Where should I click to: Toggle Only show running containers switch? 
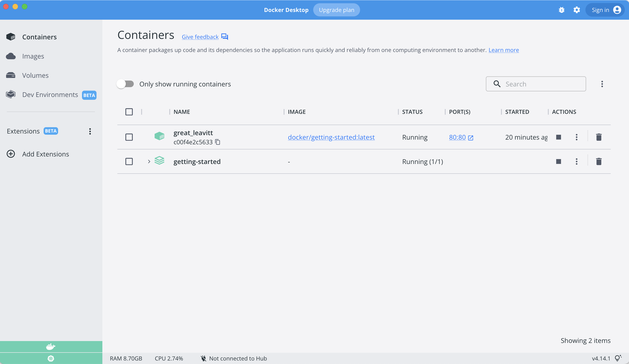click(125, 84)
